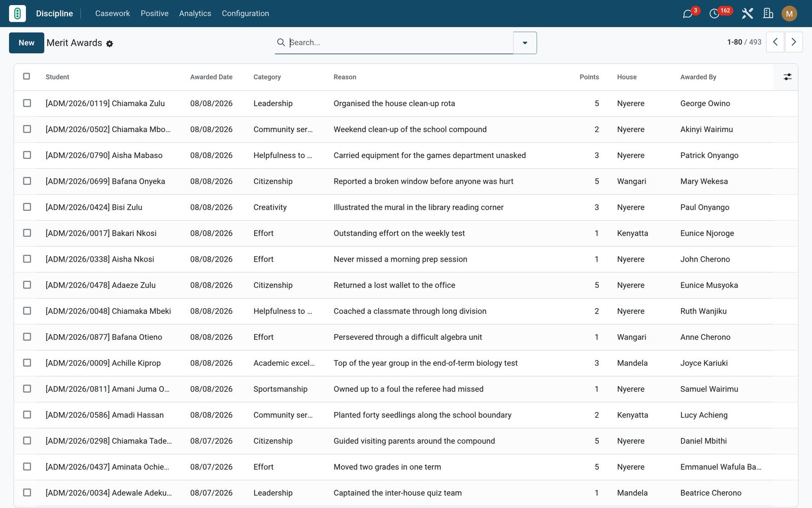Open the user avatar menu
This screenshot has width=812, height=508.
point(789,13)
